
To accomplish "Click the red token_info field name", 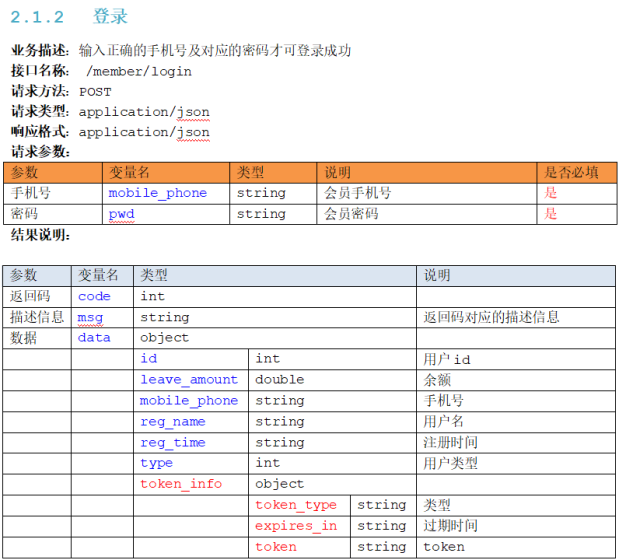I will point(181,484).
